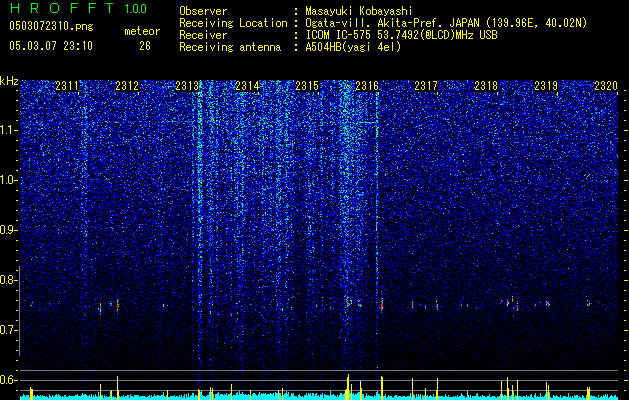The image size is (629, 400).
Task: Click the kHz axis unit label
Action: coord(9,81)
